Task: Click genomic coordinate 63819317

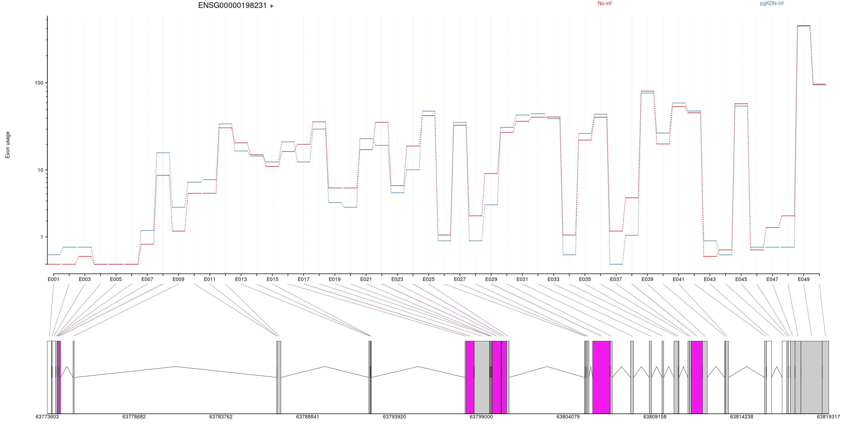Action: (x=828, y=417)
